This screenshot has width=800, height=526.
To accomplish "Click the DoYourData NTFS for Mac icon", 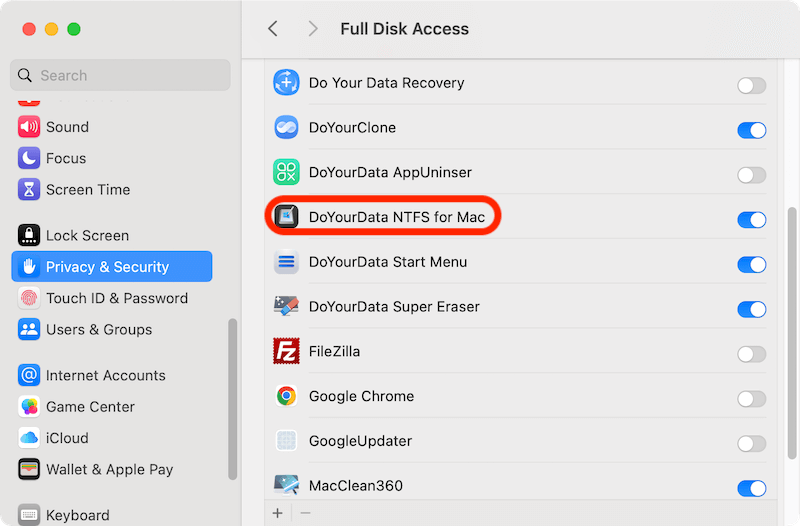I will coord(286,217).
